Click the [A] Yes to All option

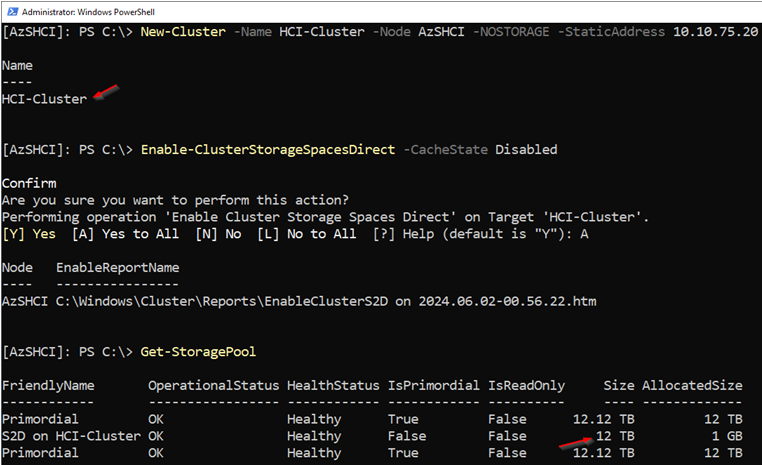click(x=125, y=234)
